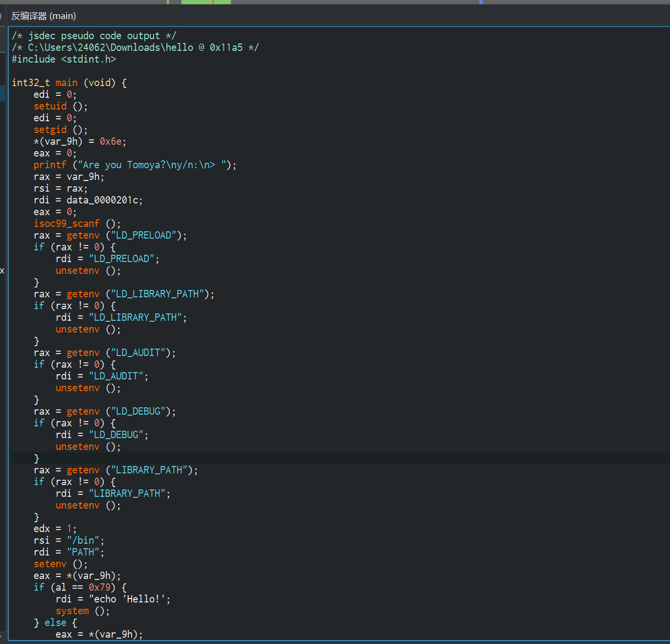
Task: Click the getenv ("LD_DEBUG") line
Action: pyautogui.click(x=105, y=411)
